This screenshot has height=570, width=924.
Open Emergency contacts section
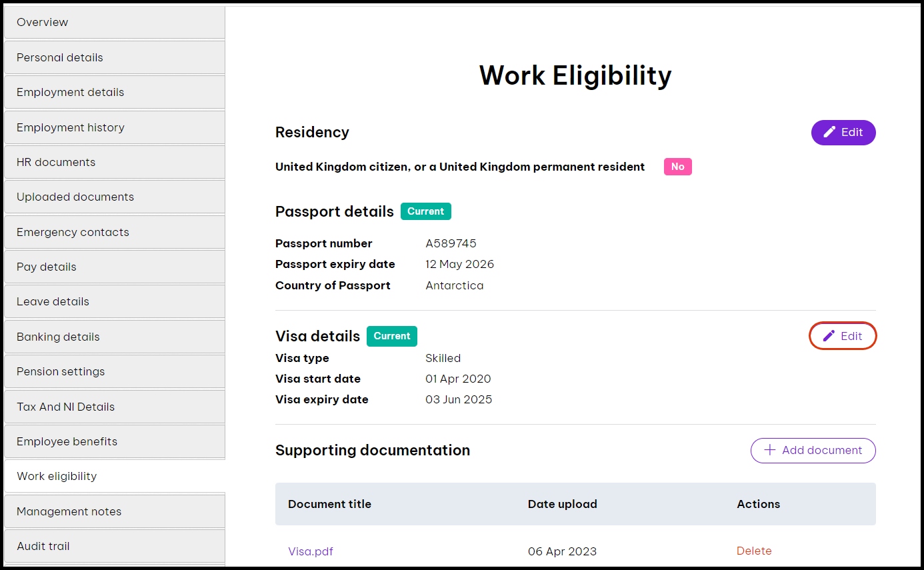coord(114,232)
